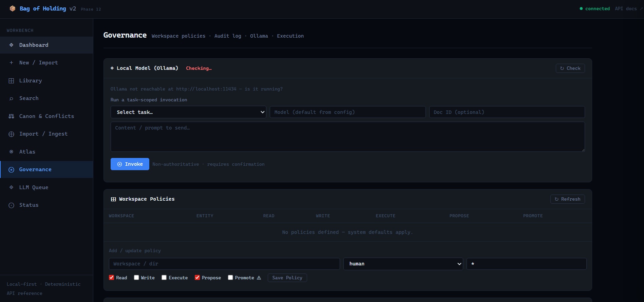644x302 pixels.
Task: Click the plus icon beside New / Import
Action: tap(12, 63)
